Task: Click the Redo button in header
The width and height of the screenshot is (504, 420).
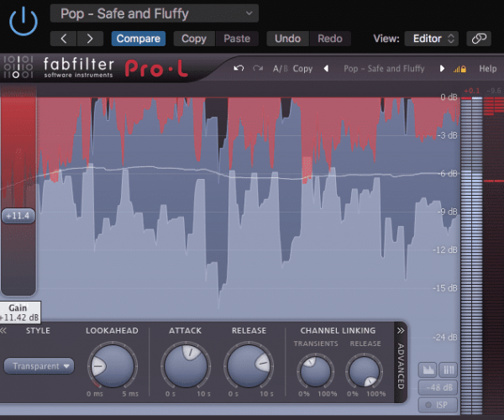Action: coord(330,39)
